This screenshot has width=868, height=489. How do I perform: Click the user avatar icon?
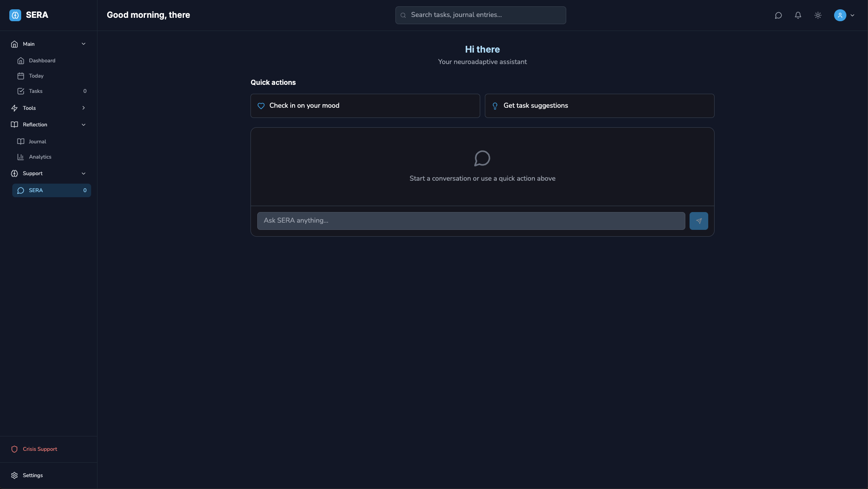click(x=840, y=15)
